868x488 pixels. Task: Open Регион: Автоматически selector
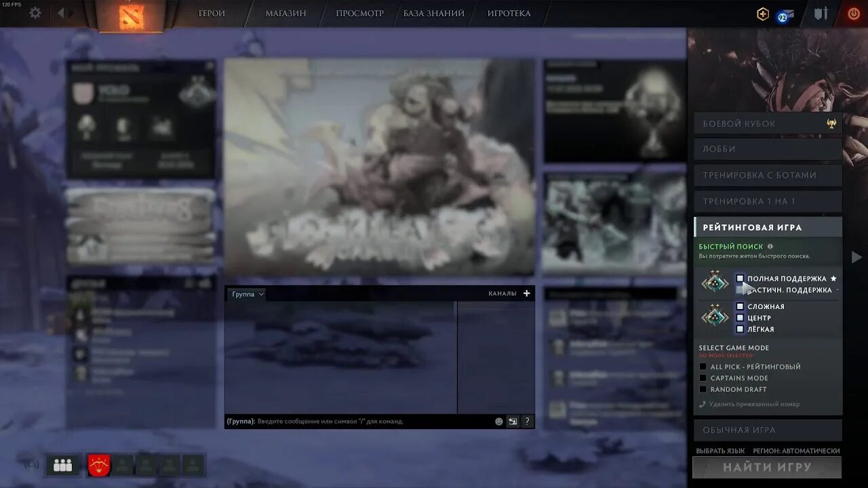click(x=796, y=451)
